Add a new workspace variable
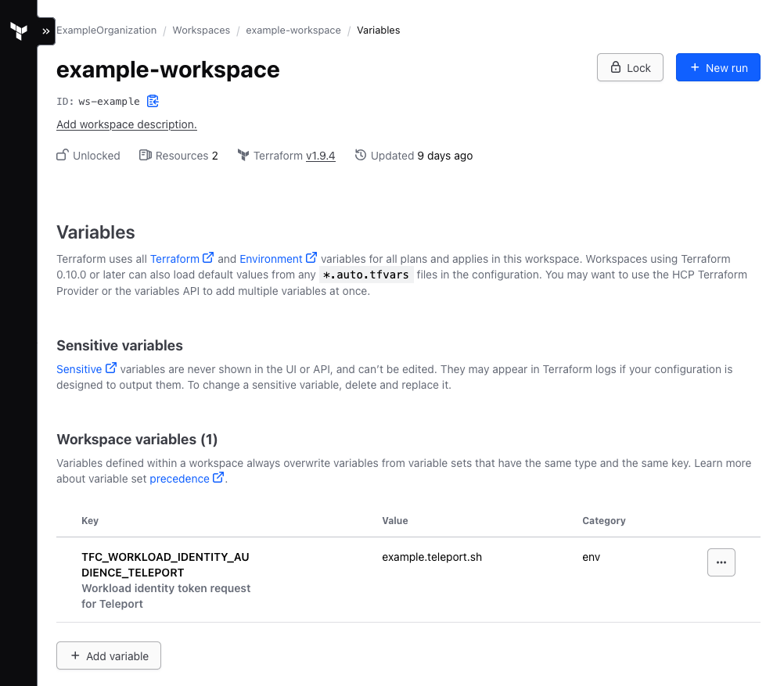This screenshot has width=784, height=686. 108,655
